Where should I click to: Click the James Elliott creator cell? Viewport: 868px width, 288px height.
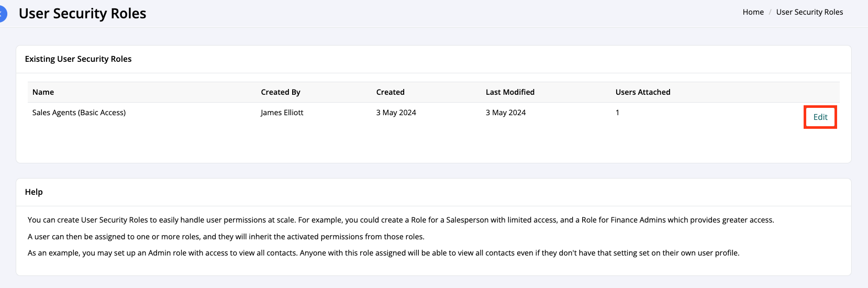tap(282, 113)
